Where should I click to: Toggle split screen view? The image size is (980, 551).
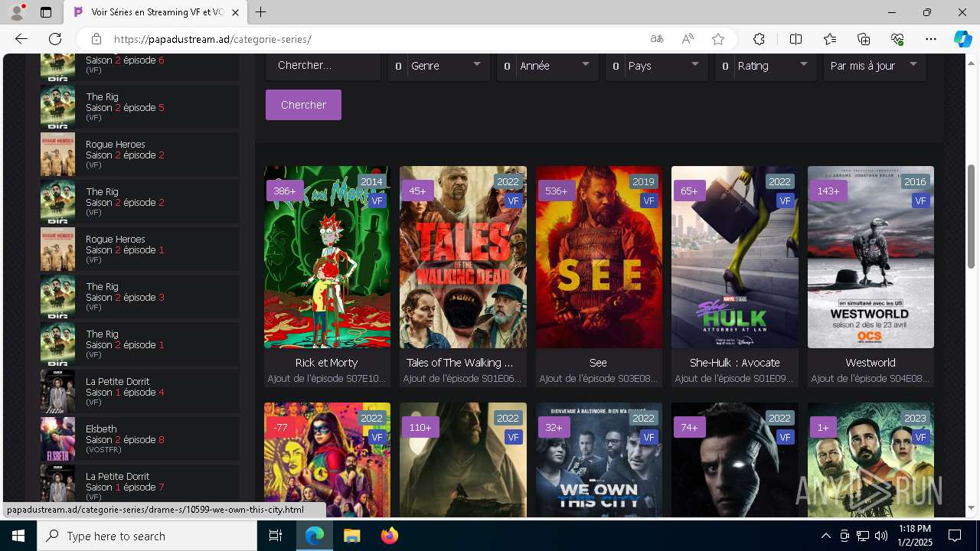(x=795, y=39)
